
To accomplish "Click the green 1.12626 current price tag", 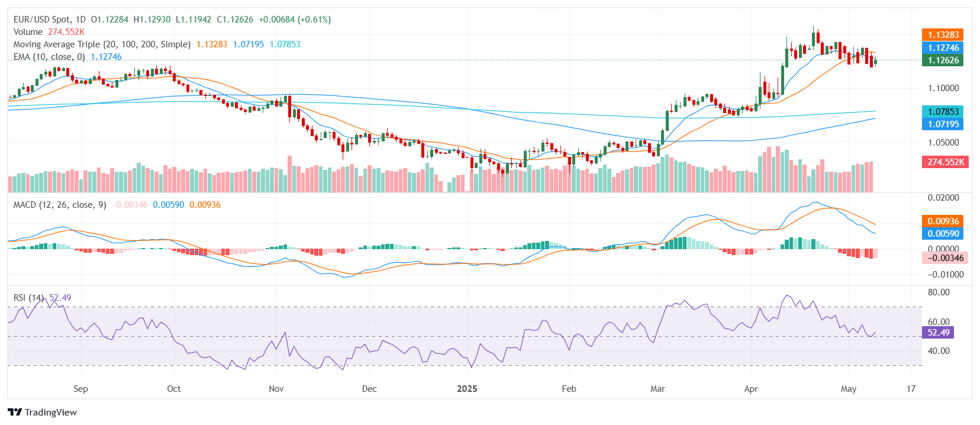I will [943, 60].
